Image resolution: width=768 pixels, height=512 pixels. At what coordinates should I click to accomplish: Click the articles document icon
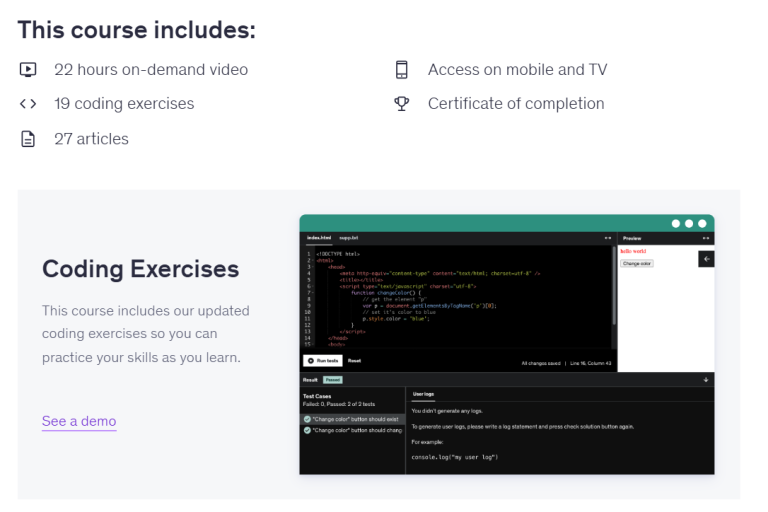(x=27, y=139)
